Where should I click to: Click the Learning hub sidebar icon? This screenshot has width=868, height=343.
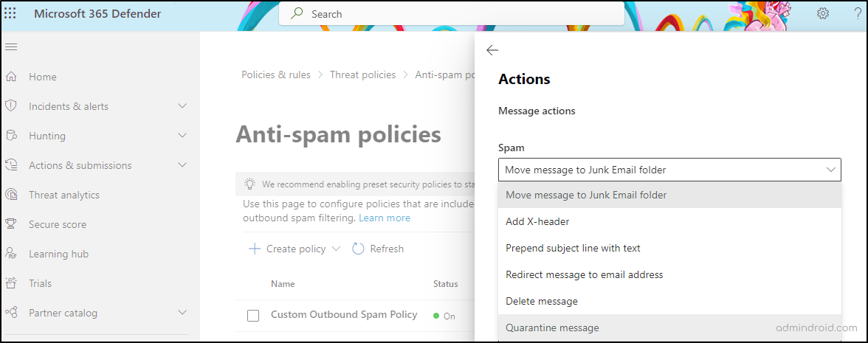(x=11, y=254)
